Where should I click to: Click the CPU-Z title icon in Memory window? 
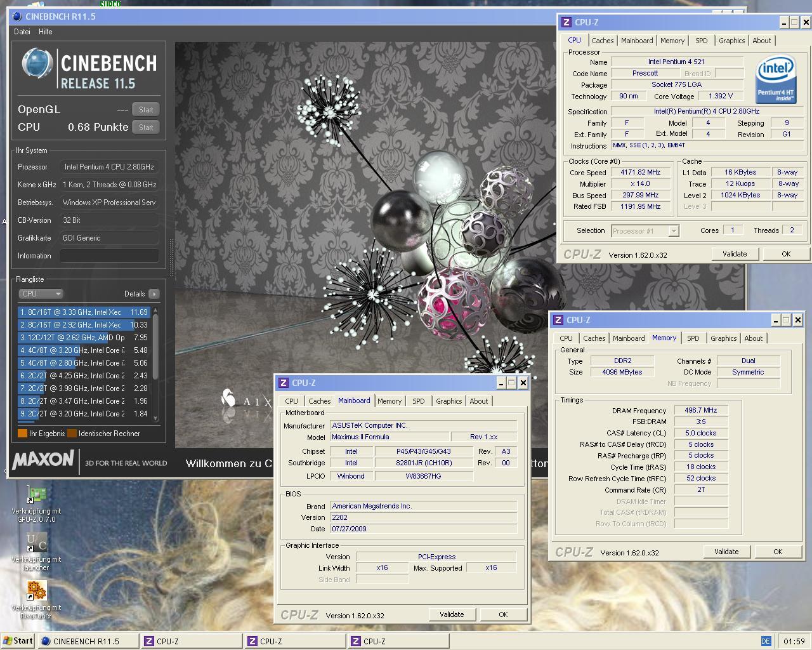click(559, 320)
